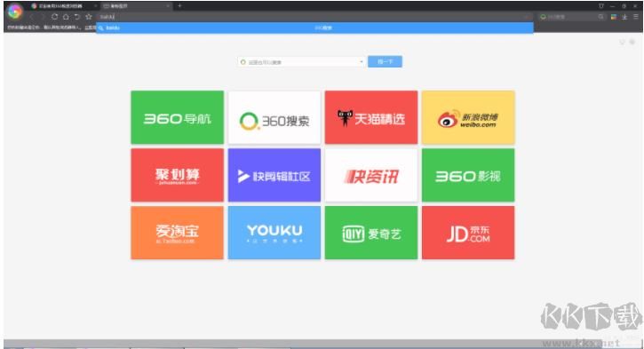Image resolution: width=644 pixels, height=349 pixels.
Task: Focus the 360 search box in the toolbar
Action: (x=571, y=17)
